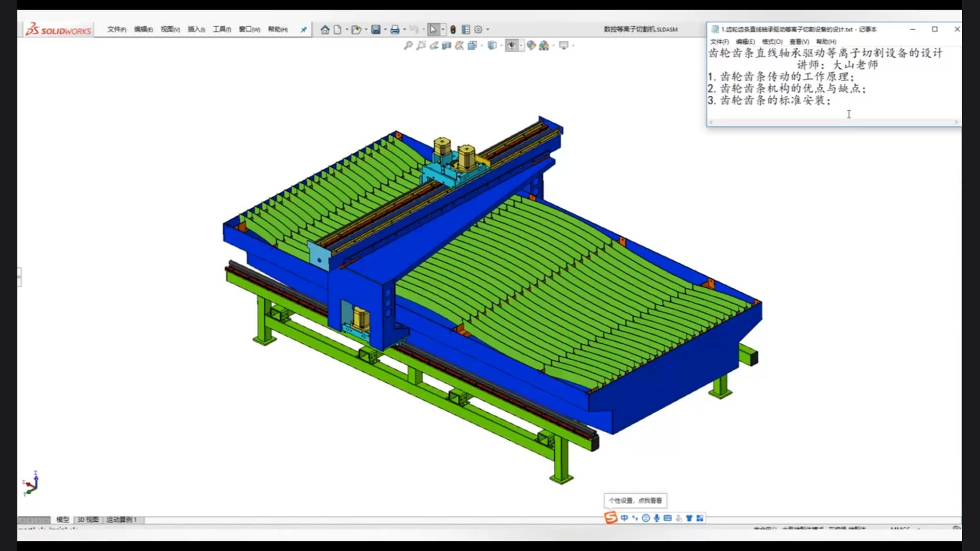Click Zoom to Fit in view toolbar
This screenshot has width=980, height=551.
[x=408, y=45]
